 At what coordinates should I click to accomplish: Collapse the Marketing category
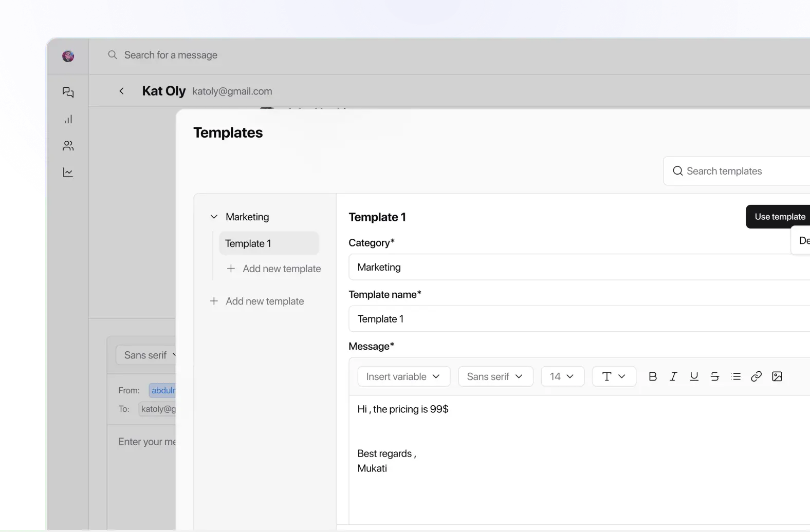214,217
